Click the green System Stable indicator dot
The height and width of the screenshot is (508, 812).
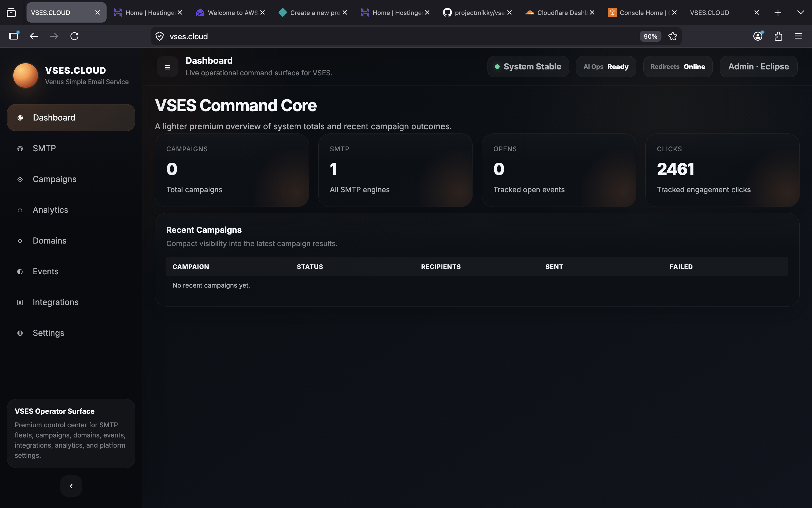click(497, 67)
